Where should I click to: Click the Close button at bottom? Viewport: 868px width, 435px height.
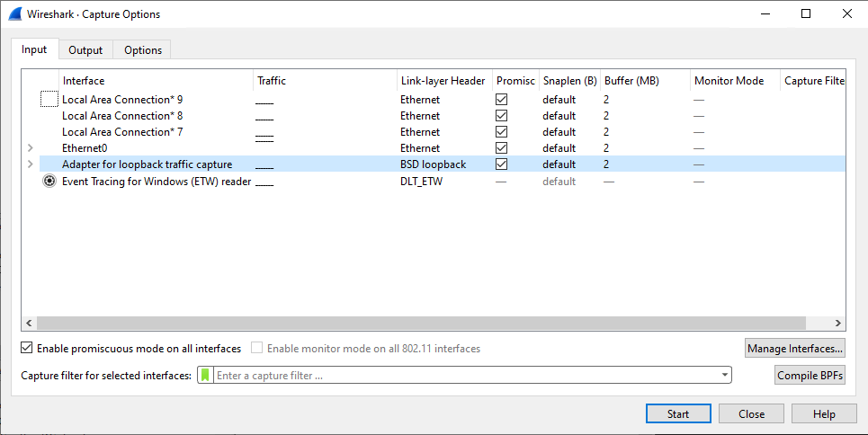coord(751,414)
